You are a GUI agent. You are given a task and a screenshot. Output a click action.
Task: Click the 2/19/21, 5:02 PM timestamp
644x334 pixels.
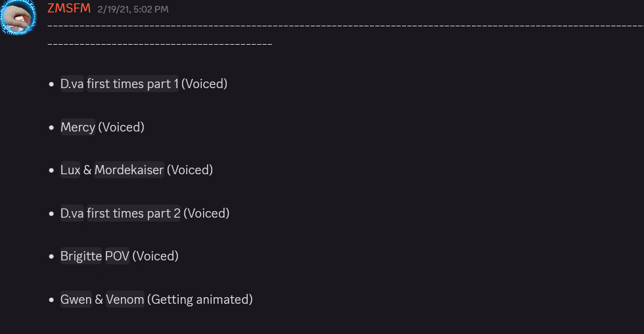tap(133, 9)
